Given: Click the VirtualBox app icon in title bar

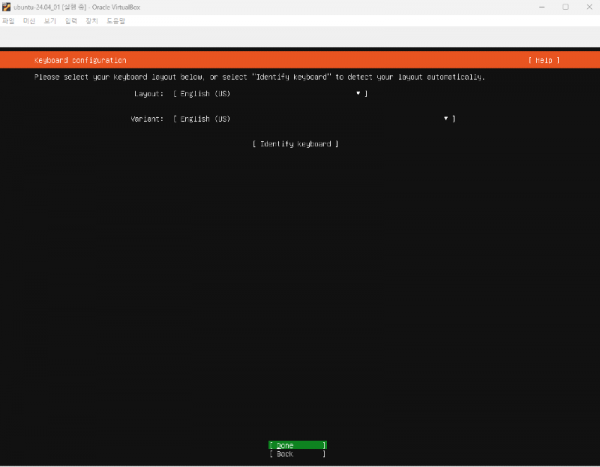Looking at the screenshot, I should point(6,7).
